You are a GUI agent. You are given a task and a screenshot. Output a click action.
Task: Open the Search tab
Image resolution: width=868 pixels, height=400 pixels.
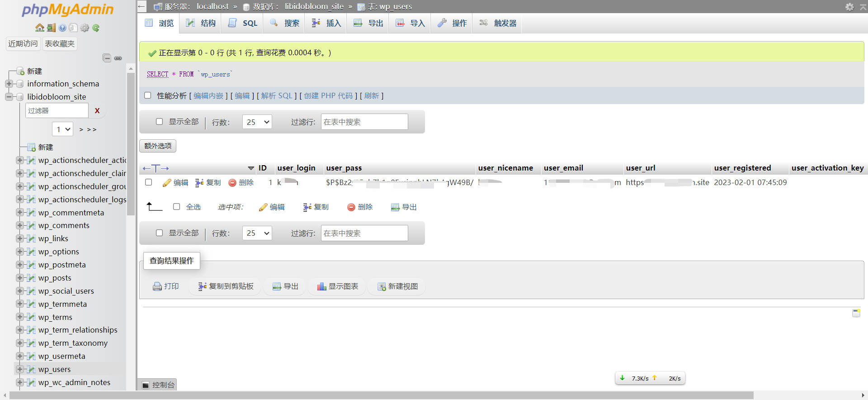point(284,23)
